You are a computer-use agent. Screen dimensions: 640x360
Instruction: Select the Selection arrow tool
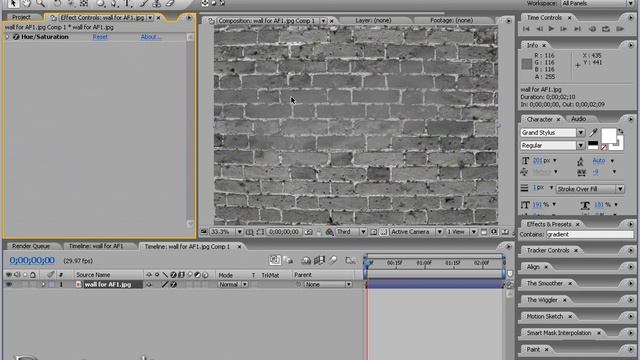(x=13, y=3)
